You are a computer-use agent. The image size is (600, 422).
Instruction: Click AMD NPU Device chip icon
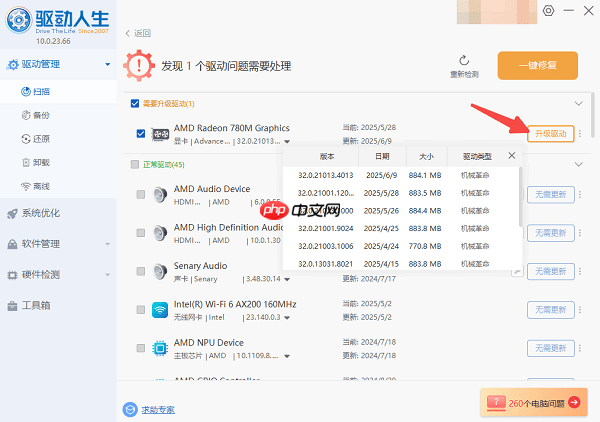(160, 348)
